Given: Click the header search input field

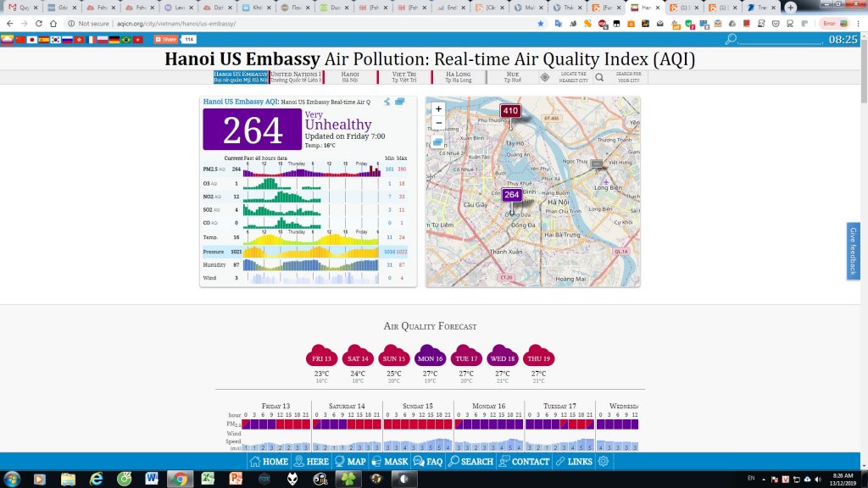Looking at the screenshot, I should click(x=781, y=39).
